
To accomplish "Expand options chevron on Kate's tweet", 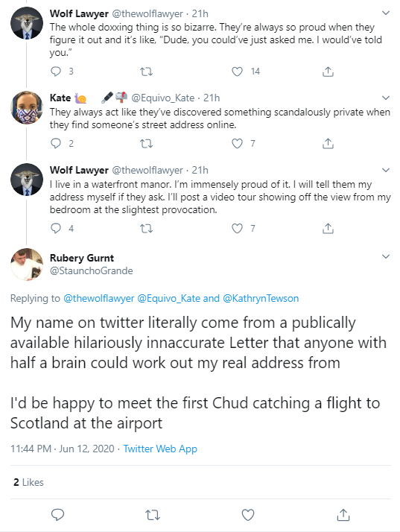I will click(x=386, y=98).
